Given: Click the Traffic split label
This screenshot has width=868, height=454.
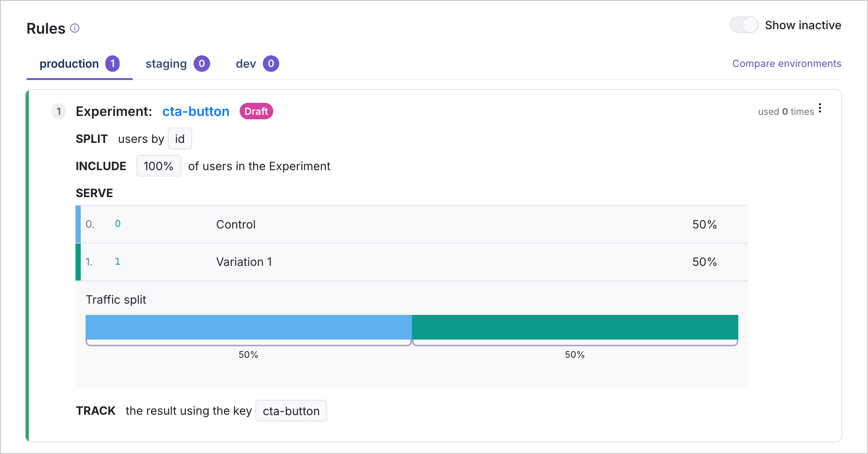Looking at the screenshot, I should [x=116, y=300].
